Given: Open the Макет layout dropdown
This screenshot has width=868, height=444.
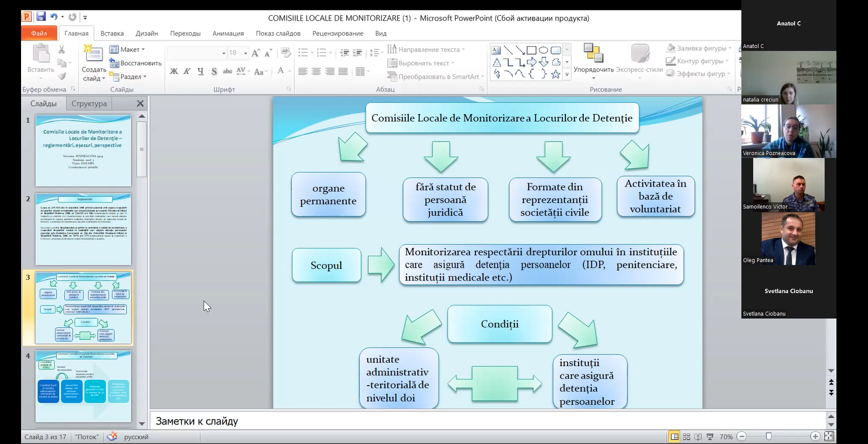Looking at the screenshot, I should (x=127, y=49).
